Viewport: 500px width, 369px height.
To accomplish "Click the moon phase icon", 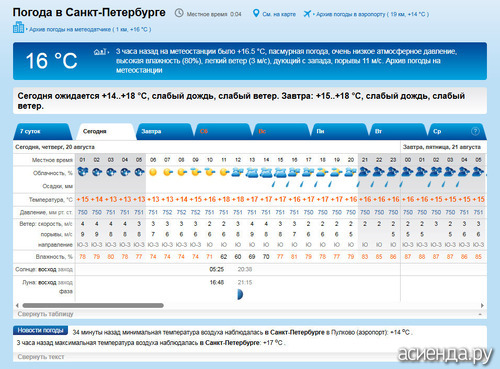I will point(240,294).
